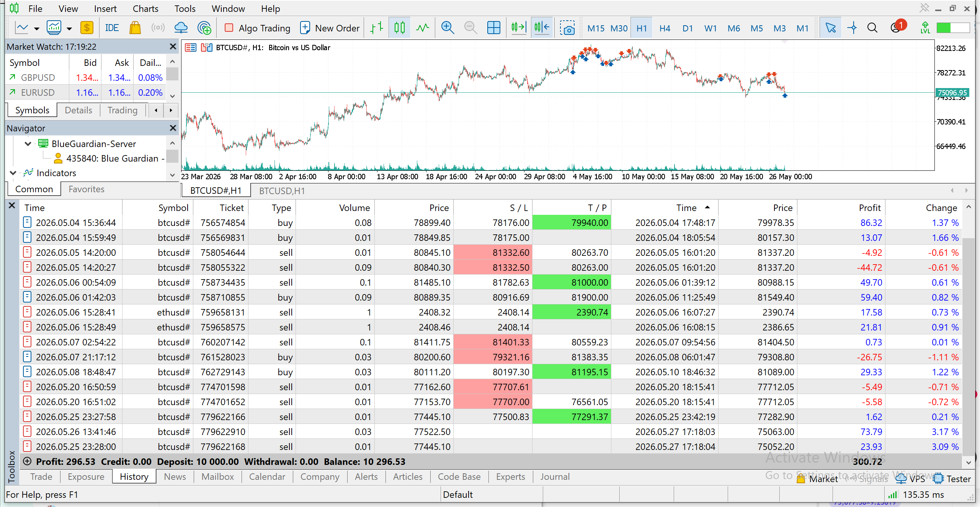
Task: Select the crosshair cursor tool
Action: tap(852, 28)
